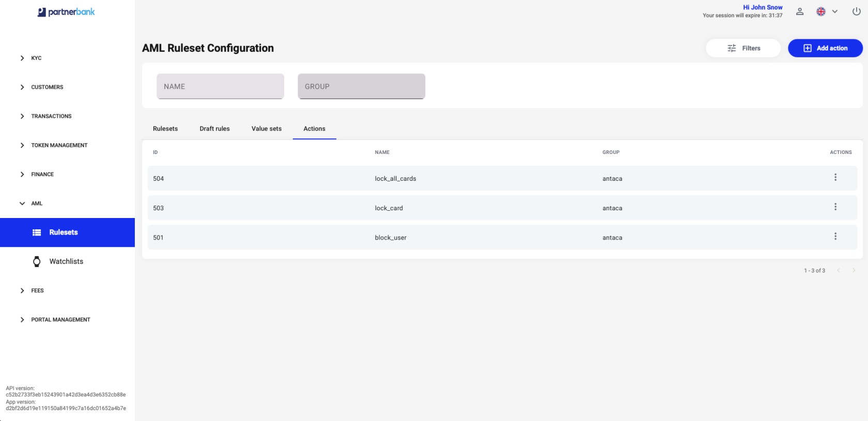Click the Add action button

click(825, 48)
